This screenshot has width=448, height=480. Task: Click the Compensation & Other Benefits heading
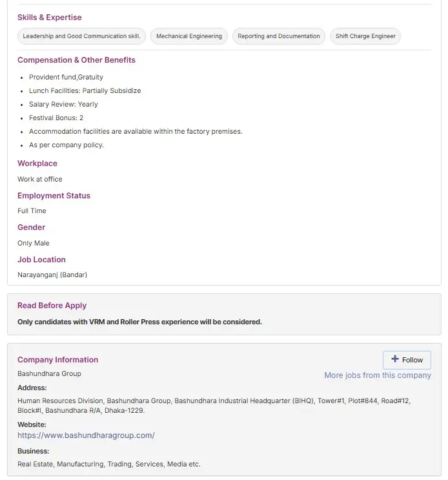[x=76, y=60]
